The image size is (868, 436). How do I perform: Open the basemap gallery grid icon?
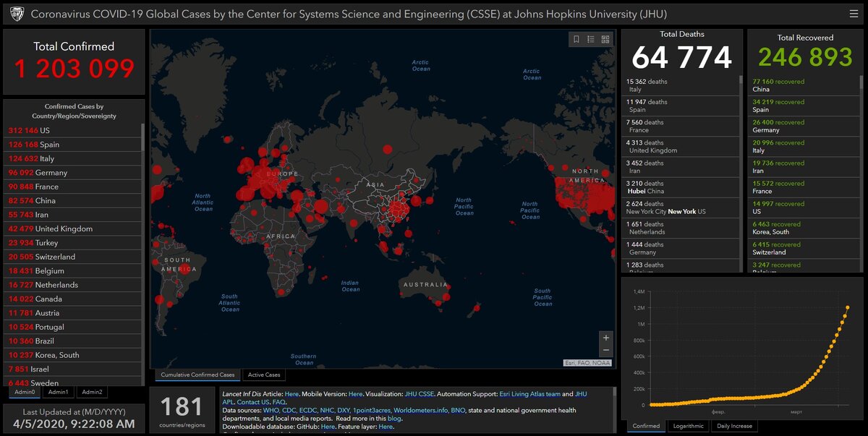click(605, 40)
